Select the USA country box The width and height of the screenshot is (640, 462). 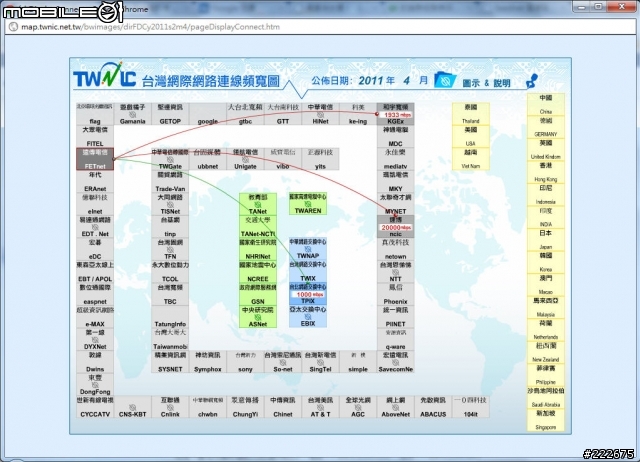[x=470, y=136]
